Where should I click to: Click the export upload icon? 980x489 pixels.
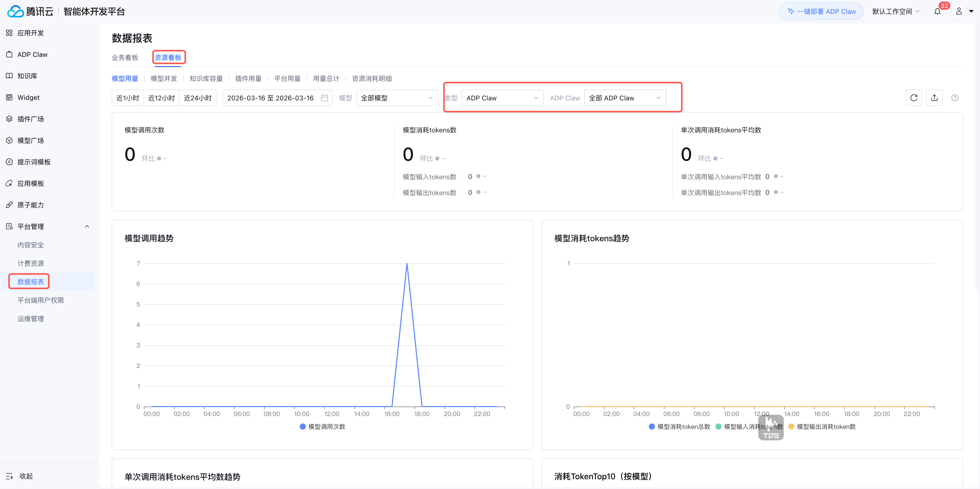click(x=934, y=98)
